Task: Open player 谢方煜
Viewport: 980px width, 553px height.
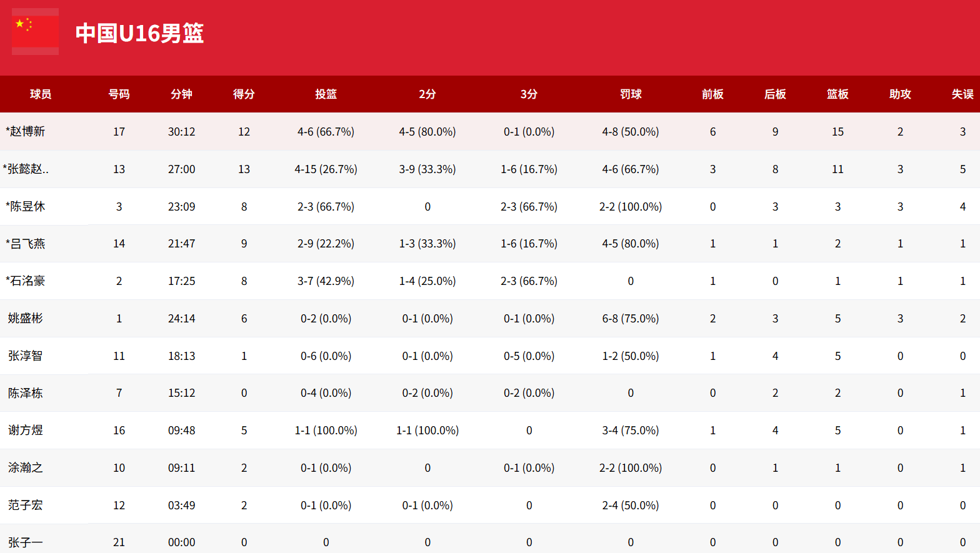Action: pos(26,430)
